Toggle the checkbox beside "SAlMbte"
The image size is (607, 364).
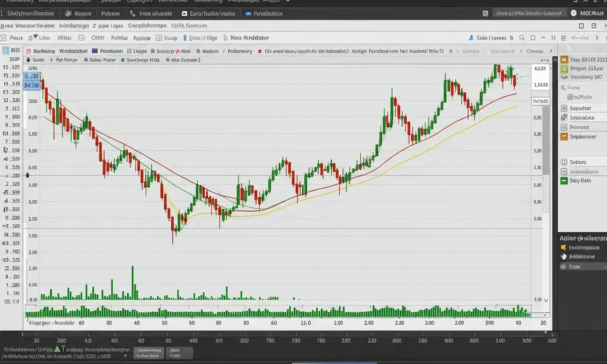pos(570,97)
